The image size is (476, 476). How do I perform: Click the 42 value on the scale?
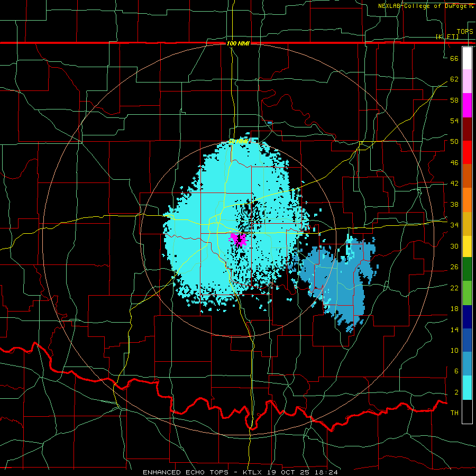(454, 184)
